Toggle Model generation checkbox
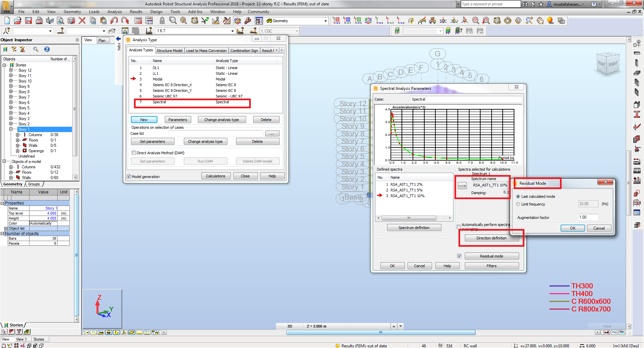 (x=129, y=177)
